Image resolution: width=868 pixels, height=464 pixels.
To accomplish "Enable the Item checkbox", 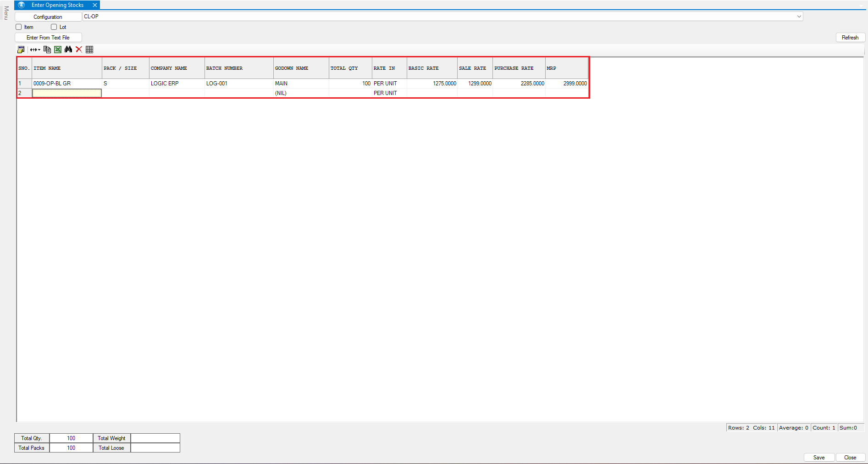I will 19,27.
